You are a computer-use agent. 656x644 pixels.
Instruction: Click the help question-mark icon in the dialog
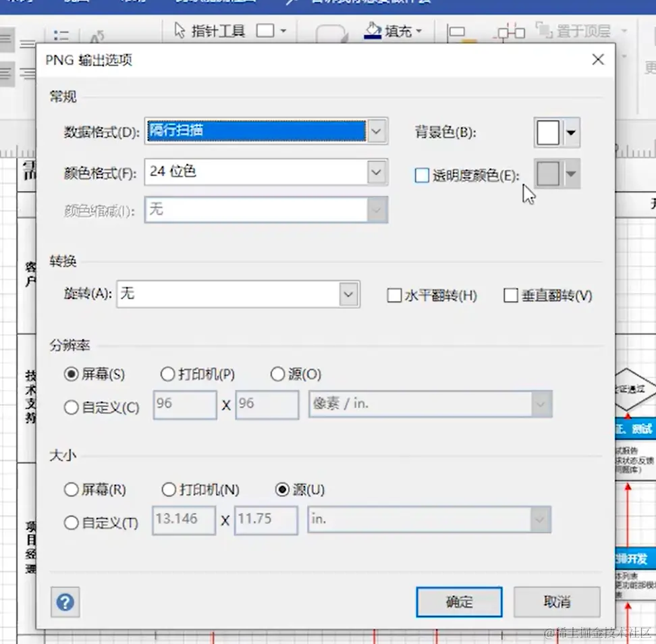[x=65, y=602]
